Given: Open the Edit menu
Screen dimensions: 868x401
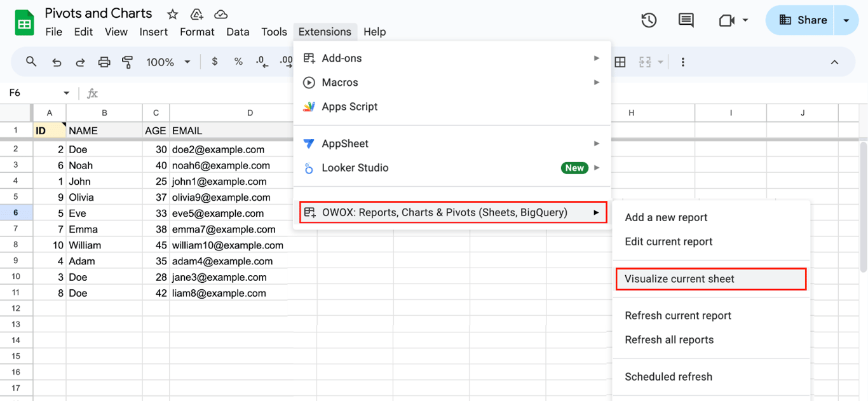Looking at the screenshot, I should point(83,32).
